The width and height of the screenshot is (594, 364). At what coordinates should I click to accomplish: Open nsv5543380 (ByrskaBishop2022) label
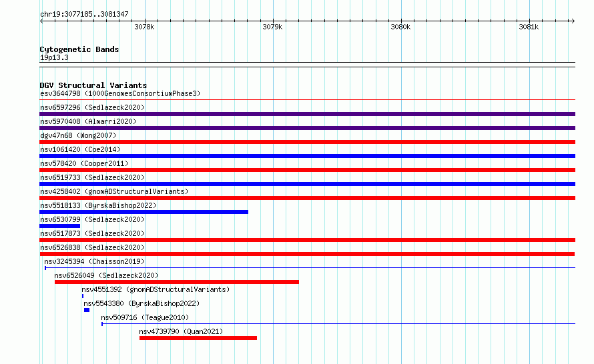(x=141, y=303)
